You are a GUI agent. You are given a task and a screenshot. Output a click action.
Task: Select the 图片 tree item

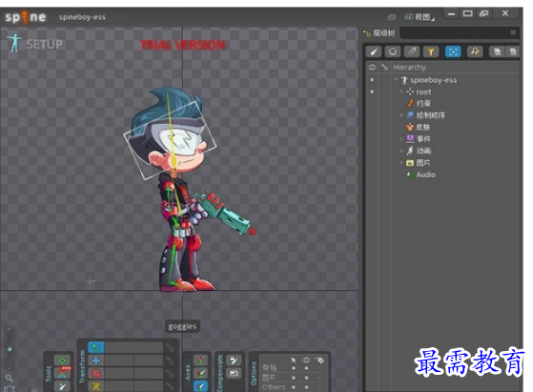point(419,162)
